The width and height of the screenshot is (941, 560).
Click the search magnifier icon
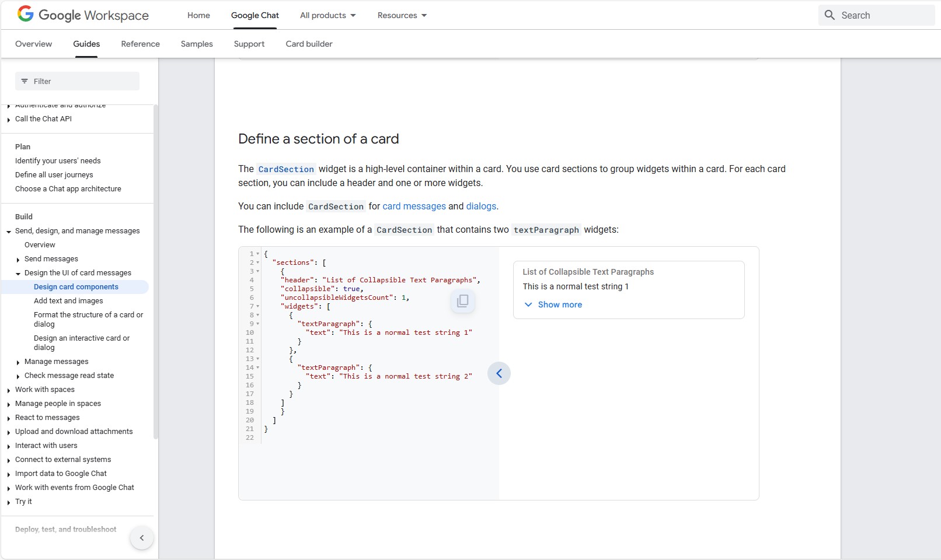[x=830, y=15]
